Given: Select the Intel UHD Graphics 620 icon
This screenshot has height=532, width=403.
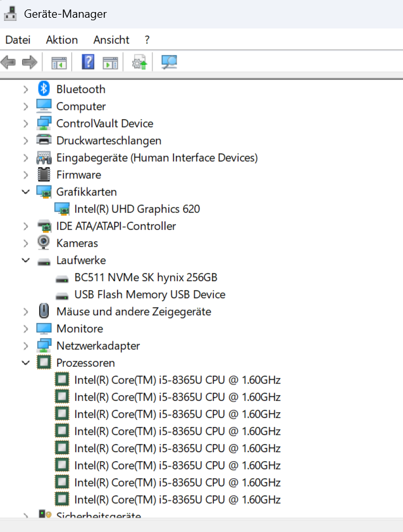Looking at the screenshot, I should coord(62,208).
